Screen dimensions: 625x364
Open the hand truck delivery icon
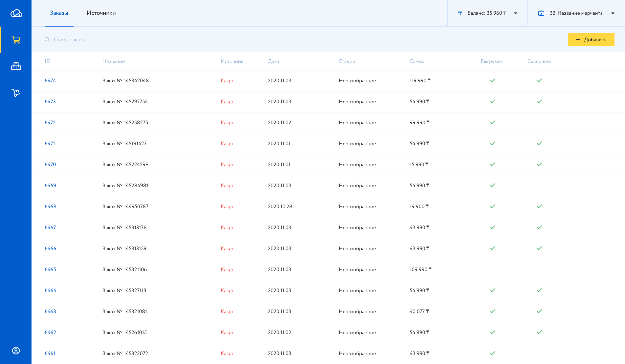[16, 93]
